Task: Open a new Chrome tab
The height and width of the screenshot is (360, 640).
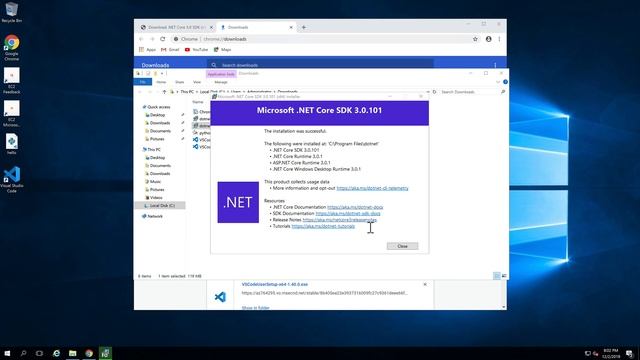Action: [304, 27]
